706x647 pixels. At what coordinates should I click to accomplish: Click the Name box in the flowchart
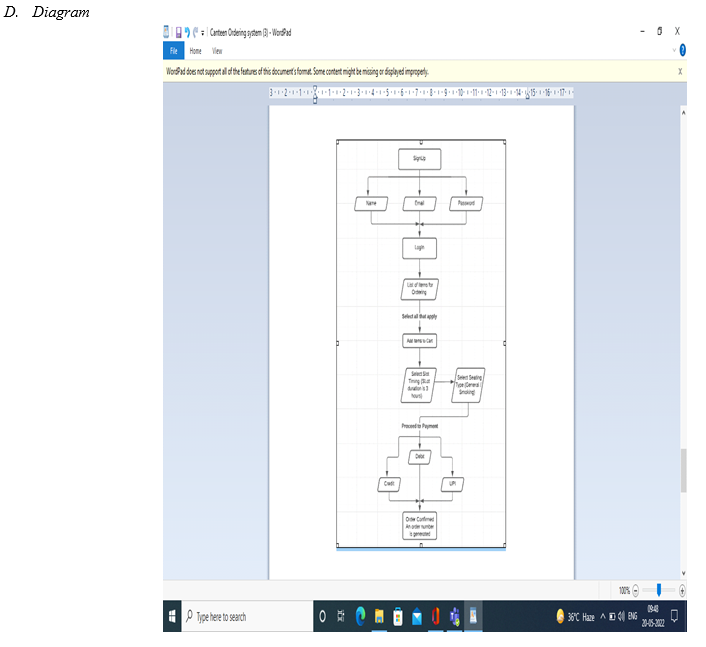pyautogui.click(x=371, y=204)
